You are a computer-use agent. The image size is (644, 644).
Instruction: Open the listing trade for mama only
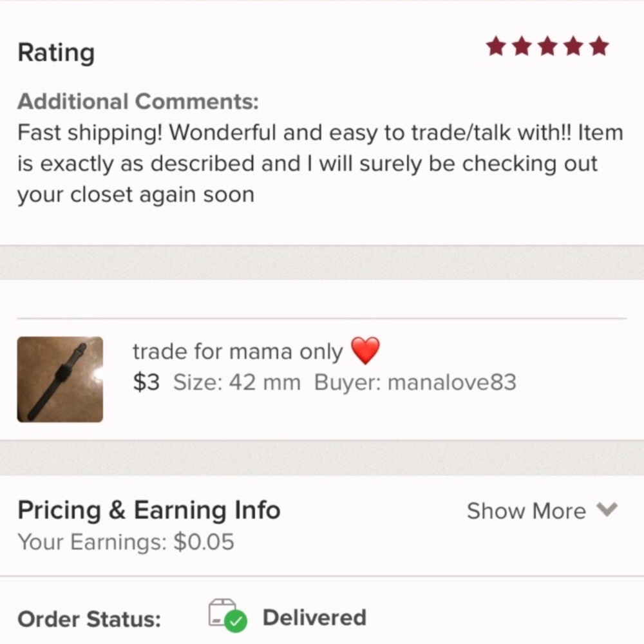point(237,351)
